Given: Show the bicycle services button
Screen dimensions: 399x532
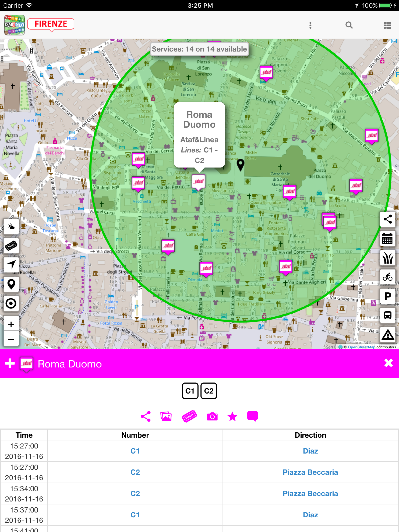Looking at the screenshot, I should coord(388,277).
